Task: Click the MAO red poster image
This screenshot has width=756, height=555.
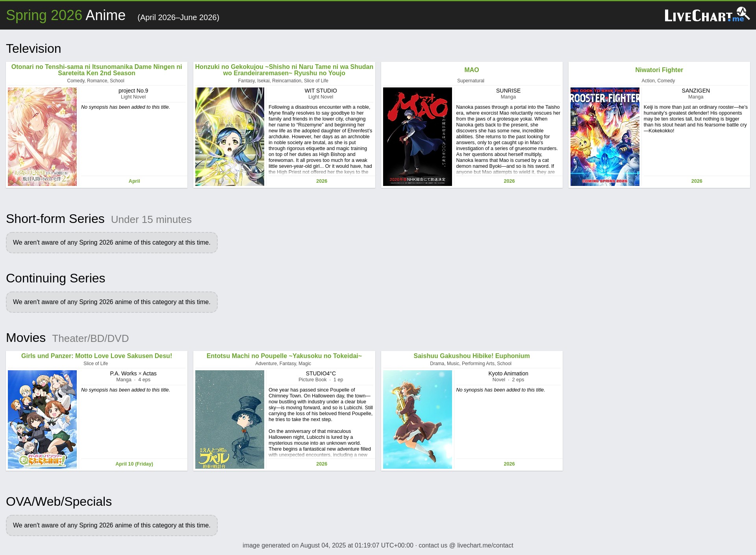Action: click(417, 137)
